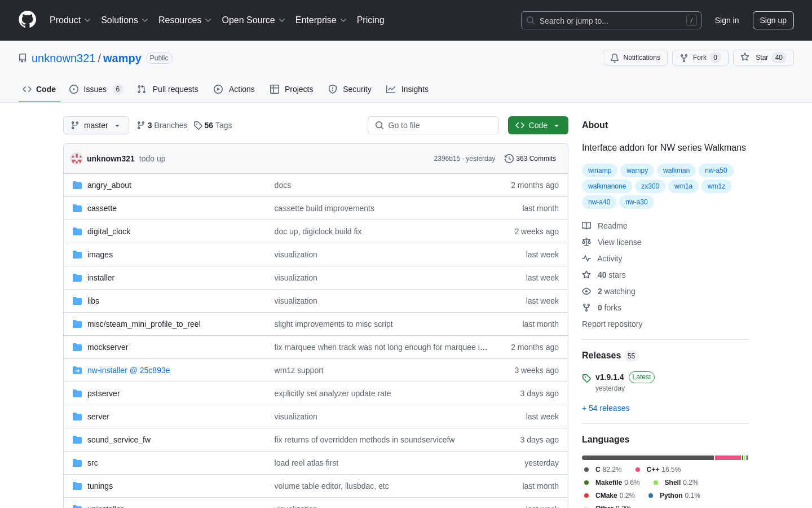812x508 pixels.
Task: Click the walkmanone topic tag
Action: [x=607, y=186]
